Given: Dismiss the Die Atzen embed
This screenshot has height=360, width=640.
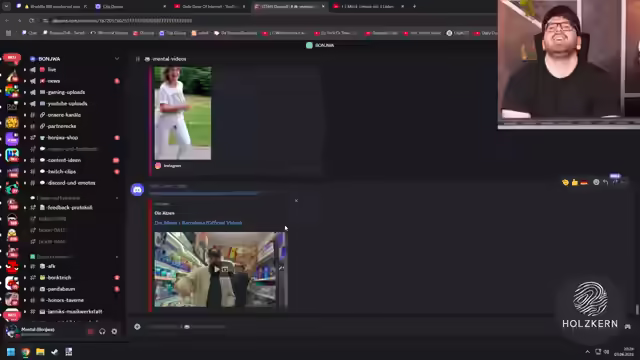Looking at the screenshot, I should tap(296, 201).
